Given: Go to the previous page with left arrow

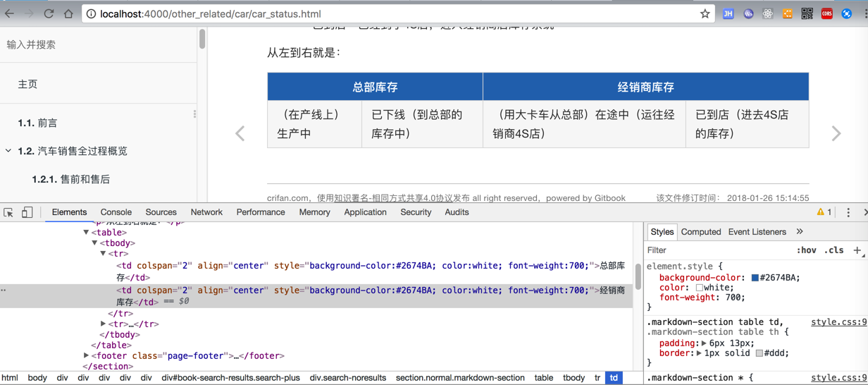Looking at the screenshot, I should (x=240, y=133).
